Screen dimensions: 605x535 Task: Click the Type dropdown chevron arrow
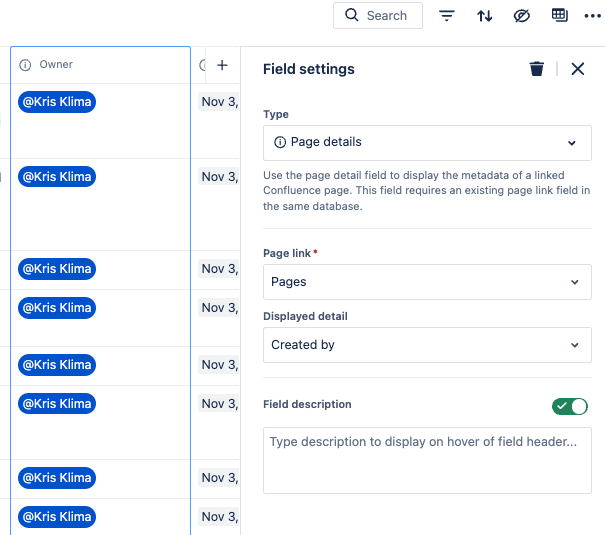pyautogui.click(x=572, y=143)
